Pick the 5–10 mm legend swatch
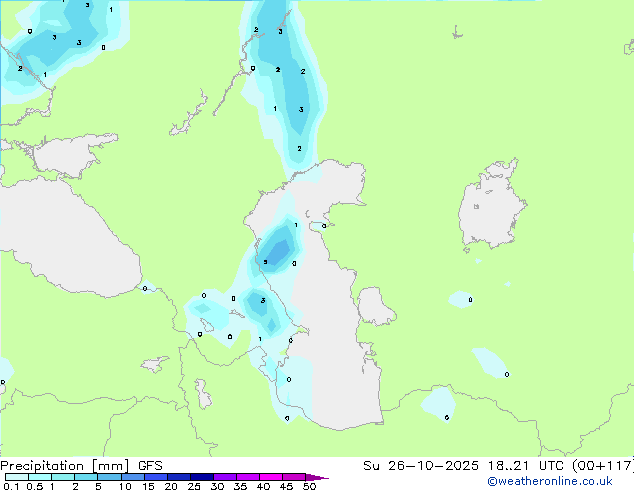Screen dimensions: 634x490 (109, 477)
